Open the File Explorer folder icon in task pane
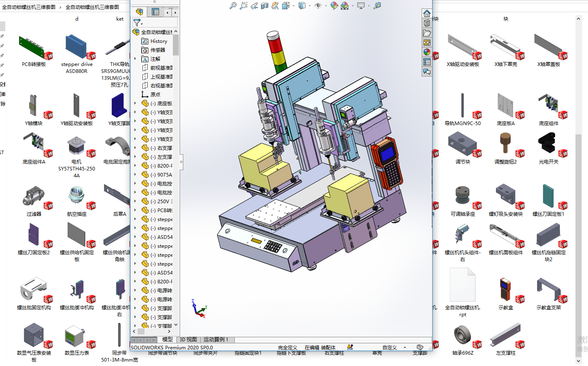Screen dimensions: 588x366 [x=427, y=33]
